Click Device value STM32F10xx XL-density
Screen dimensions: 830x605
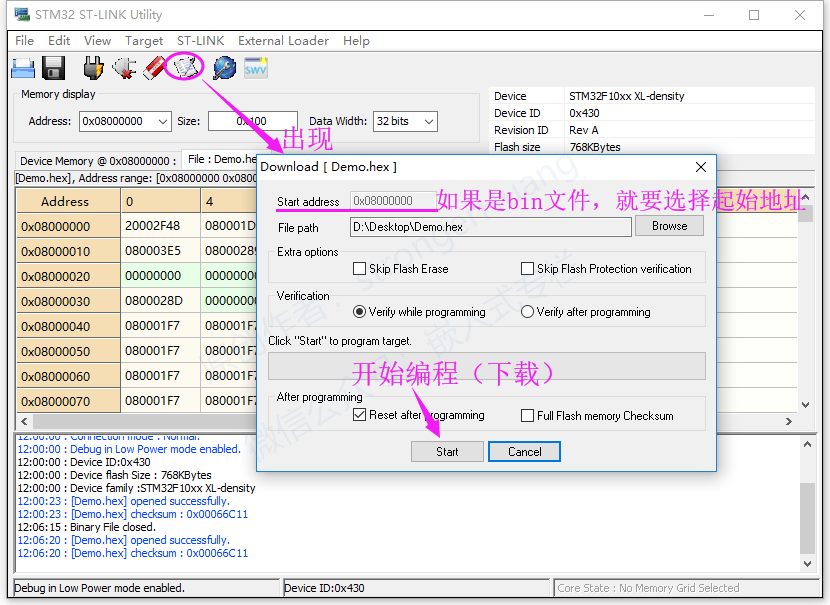(627, 96)
